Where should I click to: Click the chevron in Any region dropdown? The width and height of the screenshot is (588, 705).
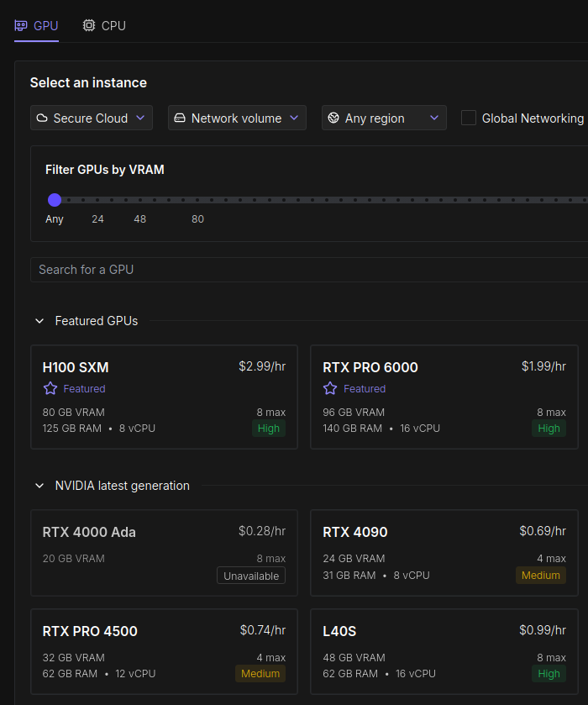click(x=433, y=118)
